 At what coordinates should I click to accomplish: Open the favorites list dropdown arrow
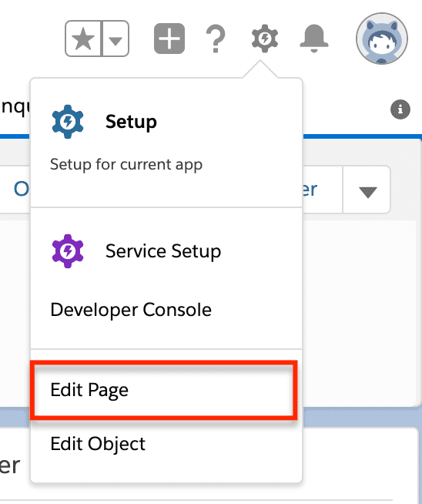(116, 39)
